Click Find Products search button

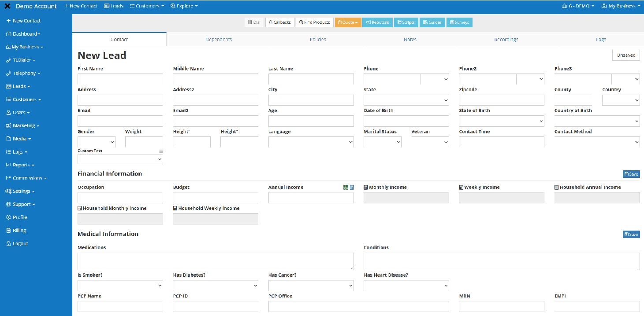click(314, 22)
